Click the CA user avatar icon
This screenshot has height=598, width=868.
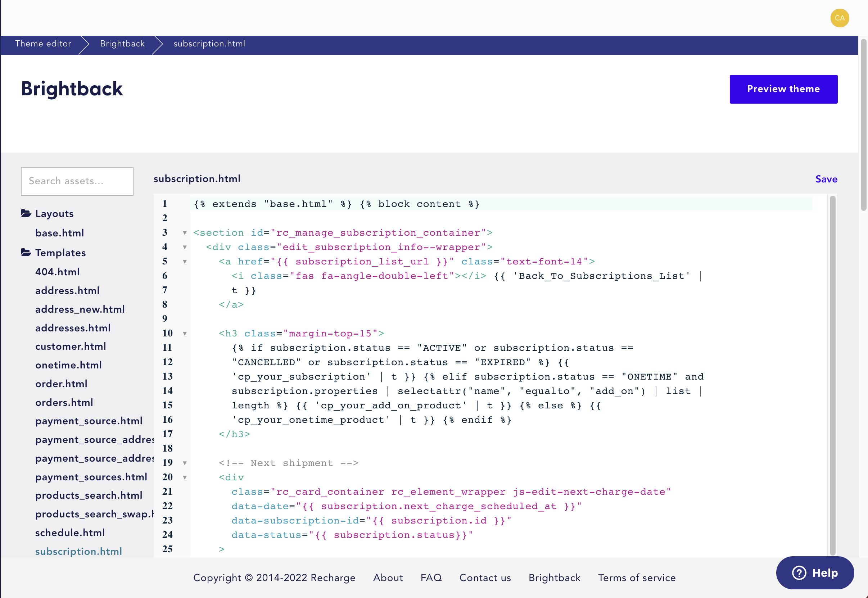(840, 18)
